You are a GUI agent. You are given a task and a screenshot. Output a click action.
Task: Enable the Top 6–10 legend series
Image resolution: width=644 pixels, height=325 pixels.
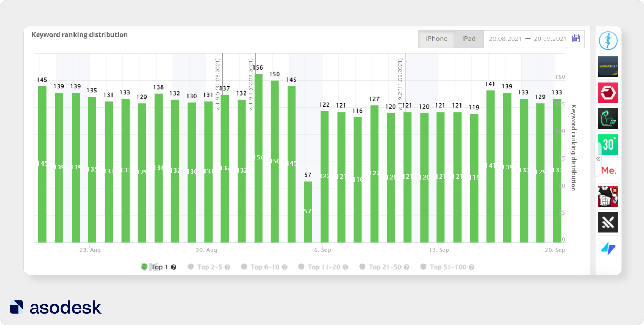tap(261, 267)
